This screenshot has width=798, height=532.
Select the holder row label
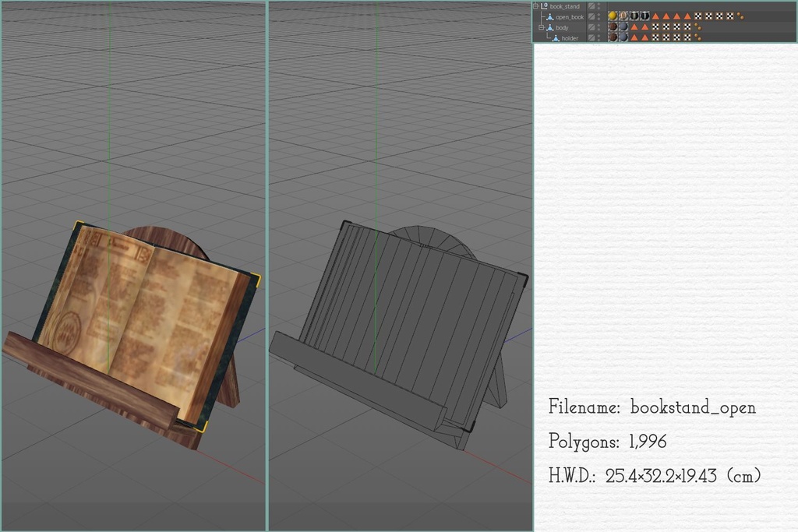click(x=570, y=38)
